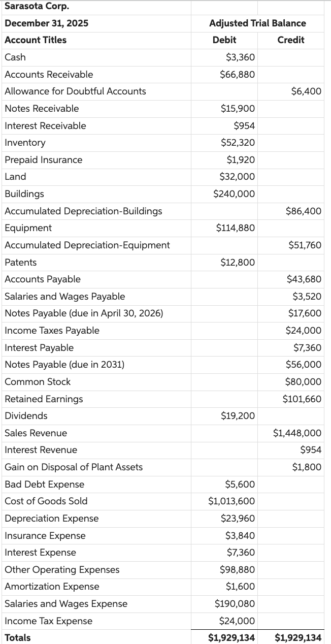This screenshot has width=331, height=644.
Task: Click the Accounts Payable credit $43,680
Action: pos(304,279)
